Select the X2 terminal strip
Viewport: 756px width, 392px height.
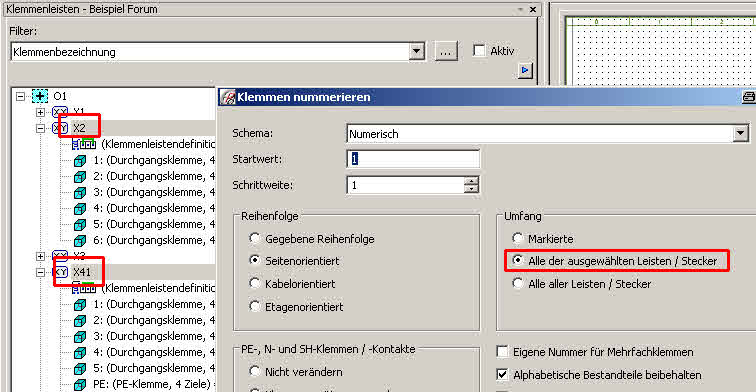point(79,128)
